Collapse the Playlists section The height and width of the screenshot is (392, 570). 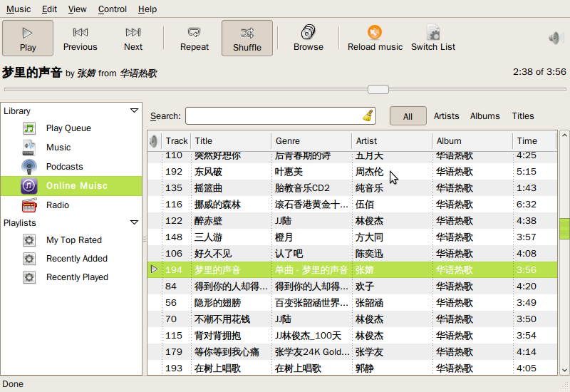click(x=134, y=222)
